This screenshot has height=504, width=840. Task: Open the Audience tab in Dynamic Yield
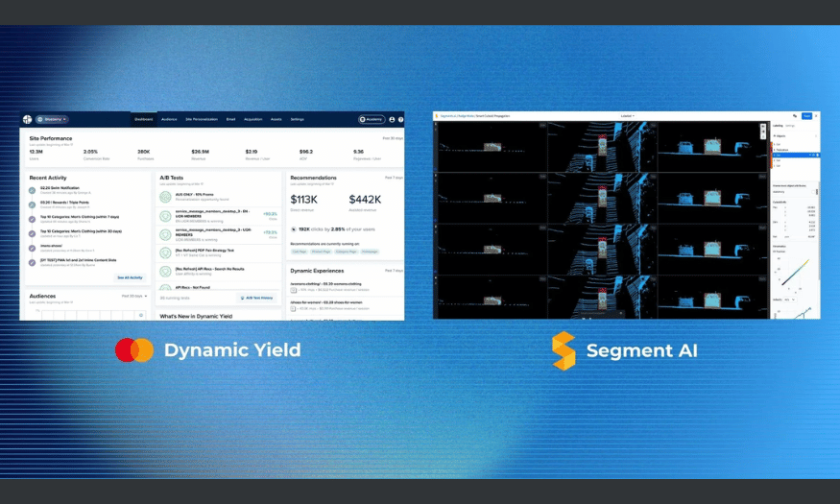[169, 119]
